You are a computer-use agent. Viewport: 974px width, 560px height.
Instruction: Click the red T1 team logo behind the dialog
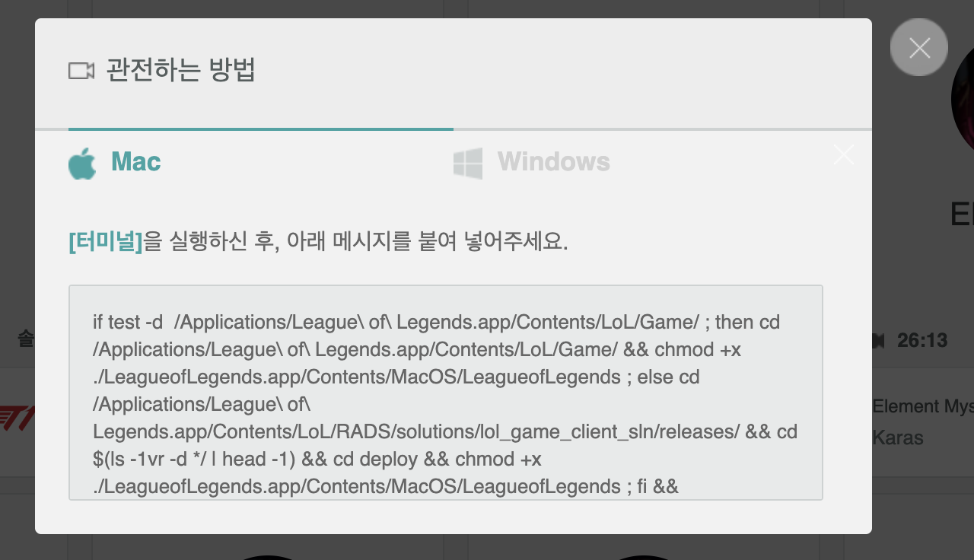pyautogui.click(x=17, y=418)
